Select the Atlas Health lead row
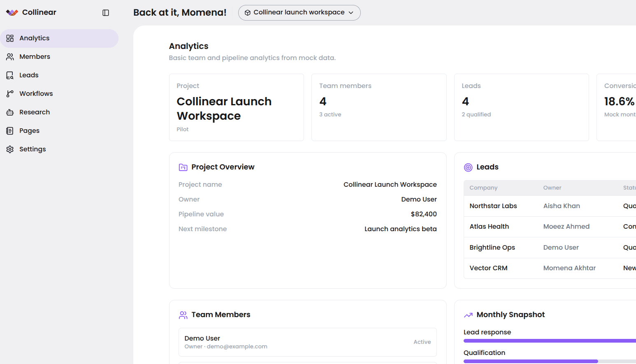The width and height of the screenshot is (636, 364). [x=550, y=227]
